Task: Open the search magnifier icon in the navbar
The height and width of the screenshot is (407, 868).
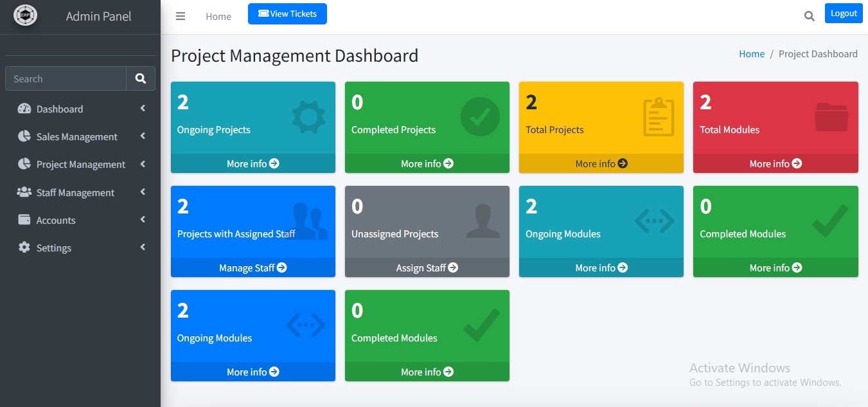Action: [809, 15]
